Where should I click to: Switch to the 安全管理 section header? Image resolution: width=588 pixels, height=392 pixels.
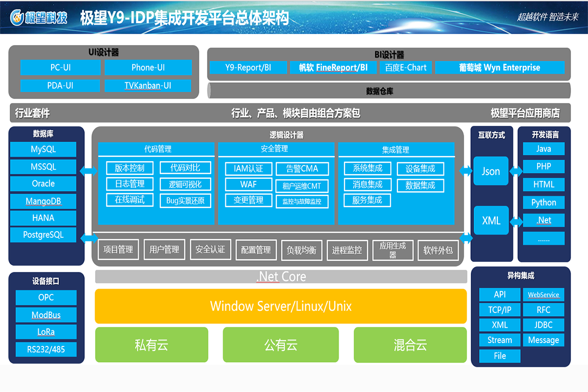[274, 148]
